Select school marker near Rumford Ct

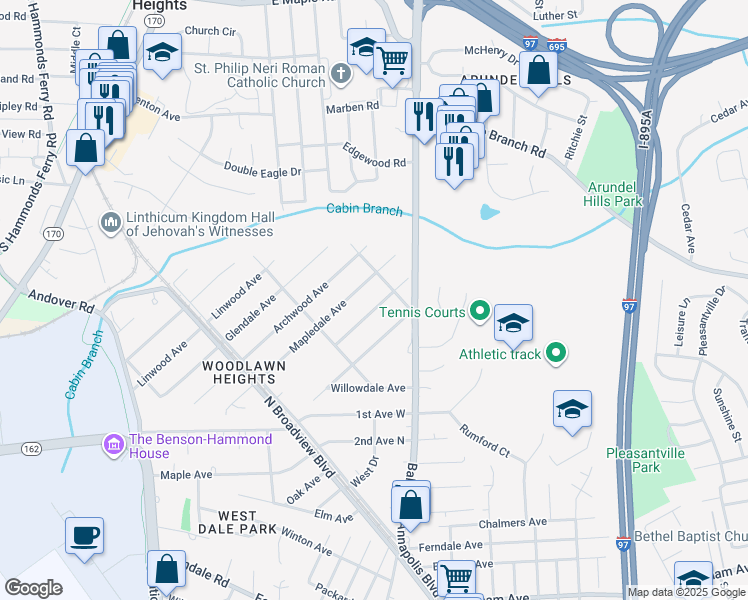pos(572,410)
